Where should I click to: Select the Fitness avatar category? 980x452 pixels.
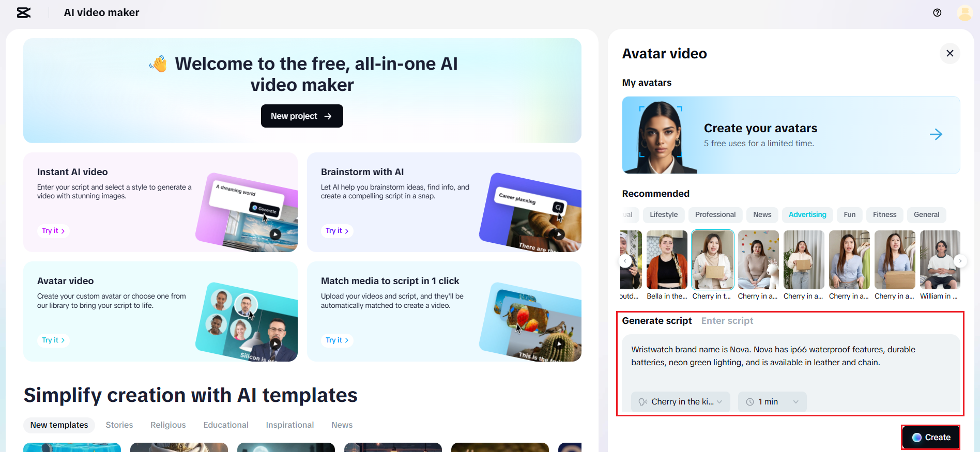pos(885,215)
